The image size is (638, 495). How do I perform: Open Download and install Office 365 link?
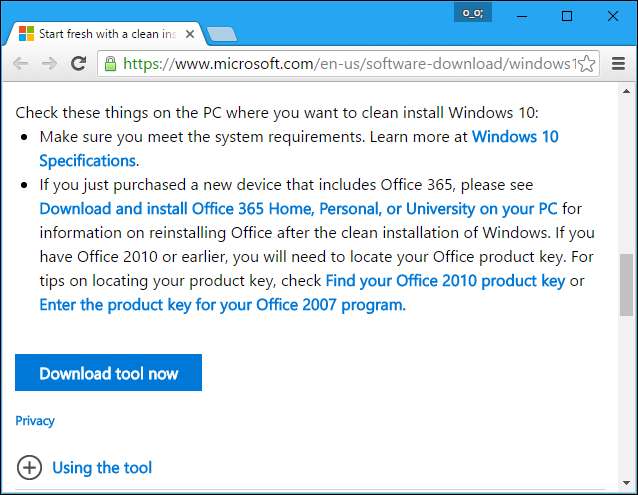(298, 209)
